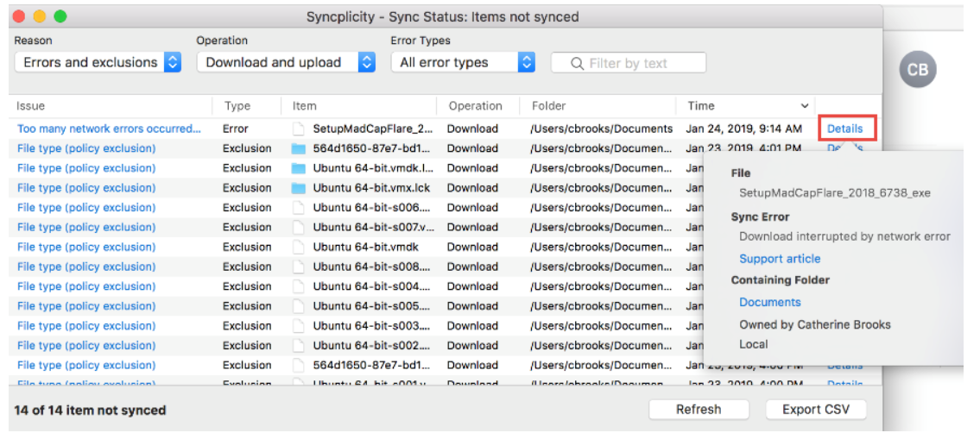
Task: Click the file icon of Ubuntu 64-bit-s004 row
Action: (298, 286)
